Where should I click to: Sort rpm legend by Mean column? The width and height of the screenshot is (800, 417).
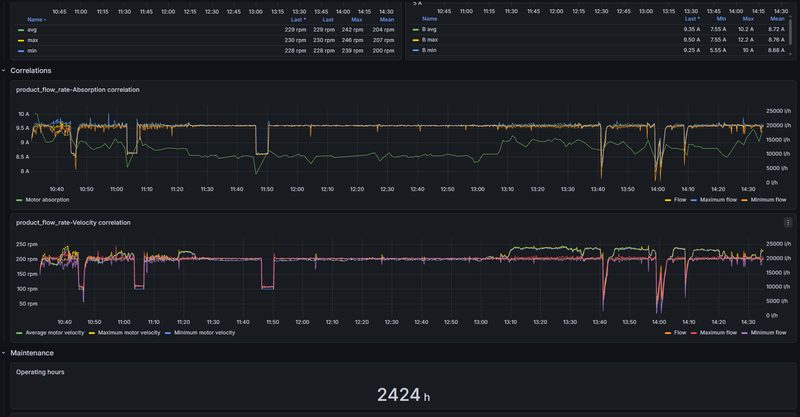(387, 19)
